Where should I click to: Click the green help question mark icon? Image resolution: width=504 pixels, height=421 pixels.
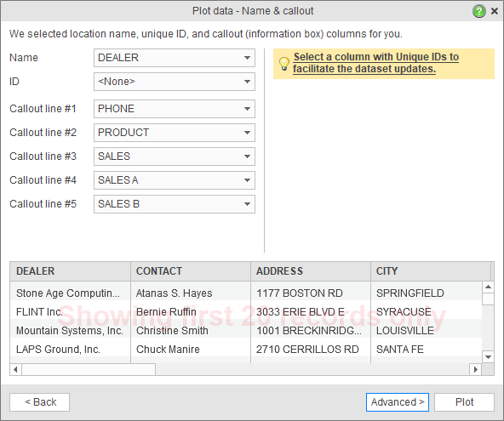pos(479,11)
